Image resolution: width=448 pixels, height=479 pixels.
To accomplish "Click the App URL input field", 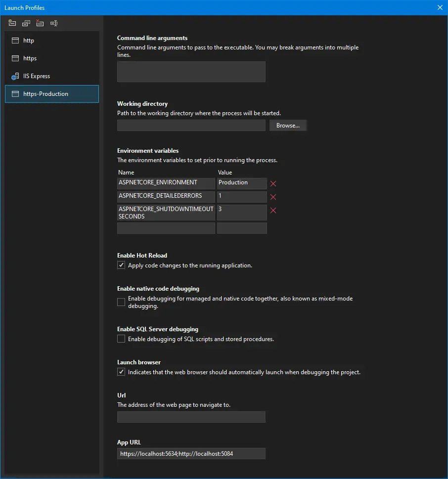I will coord(191,453).
